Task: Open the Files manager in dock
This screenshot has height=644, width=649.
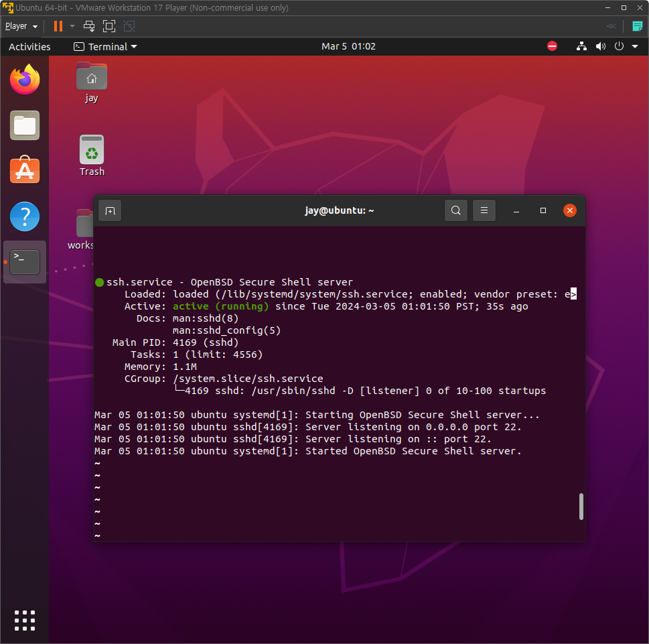Action: coord(25,125)
